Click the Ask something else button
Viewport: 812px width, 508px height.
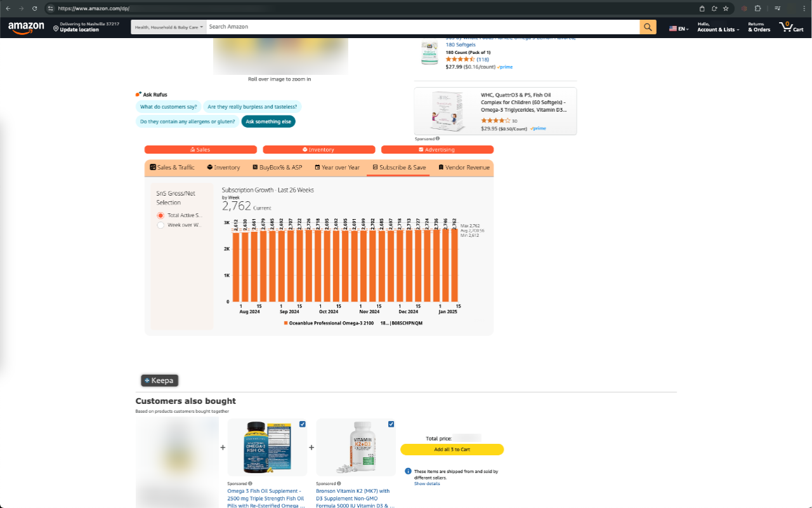268,121
